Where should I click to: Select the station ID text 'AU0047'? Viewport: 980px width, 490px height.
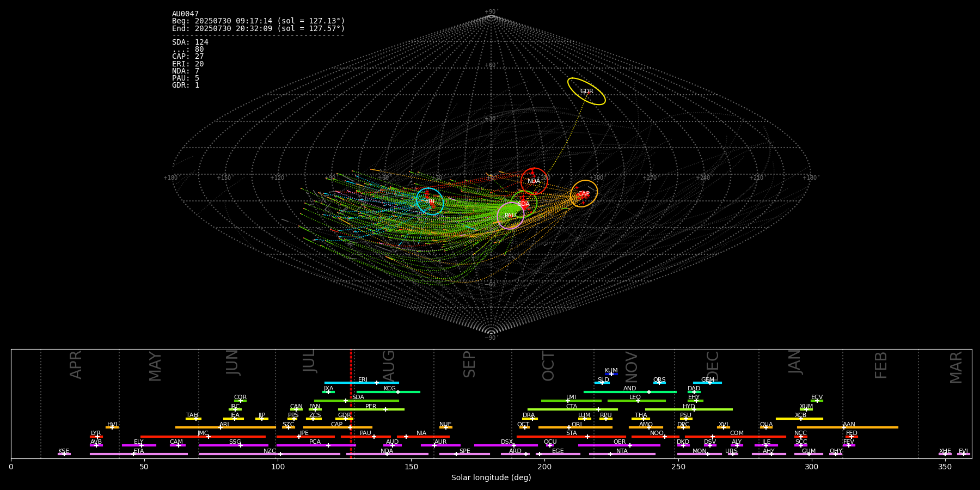(186, 14)
